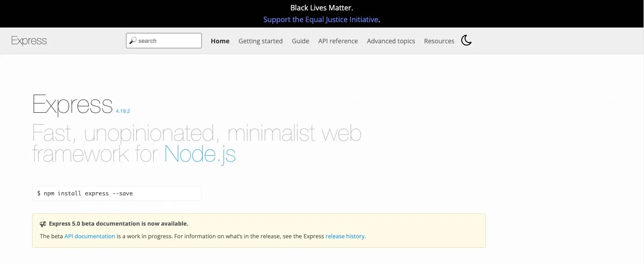This screenshot has height=264, width=644.
Task: Click the Express logo in the header
Action: pyautogui.click(x=29, y=41)
